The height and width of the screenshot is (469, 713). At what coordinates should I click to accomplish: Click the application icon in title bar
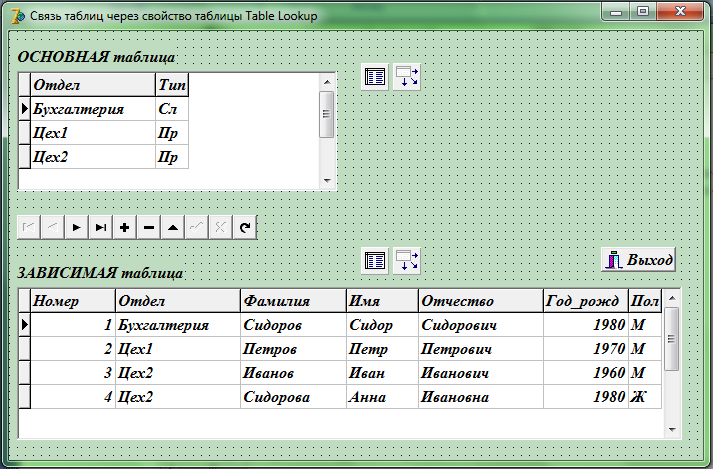point(17,16)
